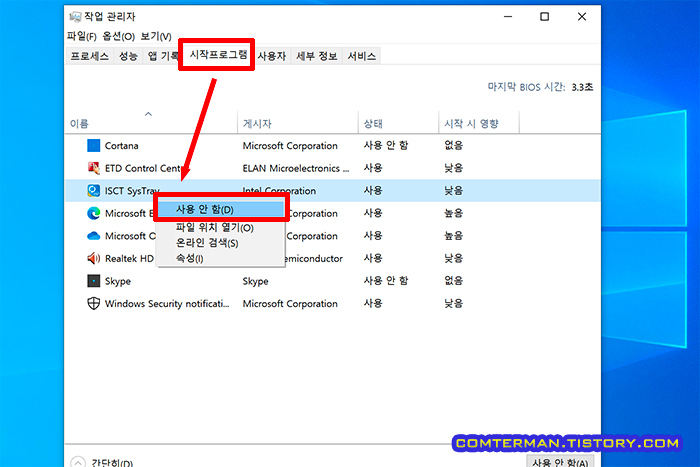Switch to the 성능 tab
The height and width of the screenshot is (467, 700).
(x=128, y=56)
